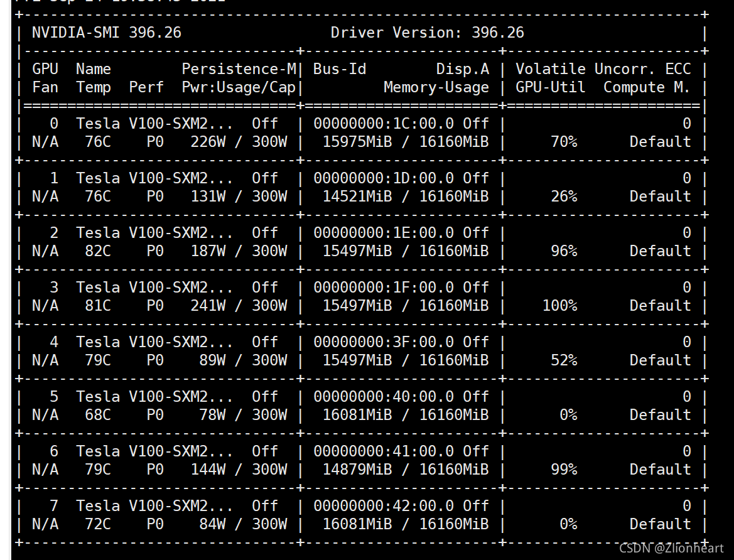Click 79C in the 89W row
Screen dimensions: 734x560
pyautogui.click(x=98, y=360)
